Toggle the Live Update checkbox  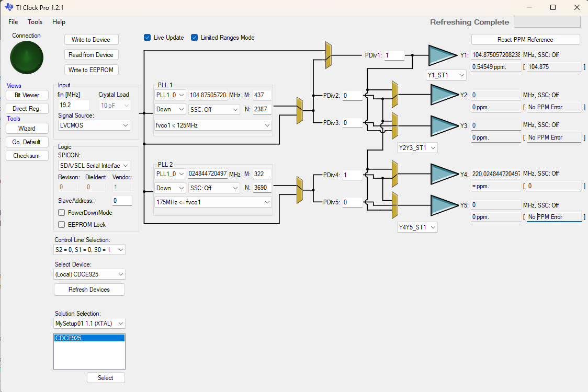pos(148,38)
